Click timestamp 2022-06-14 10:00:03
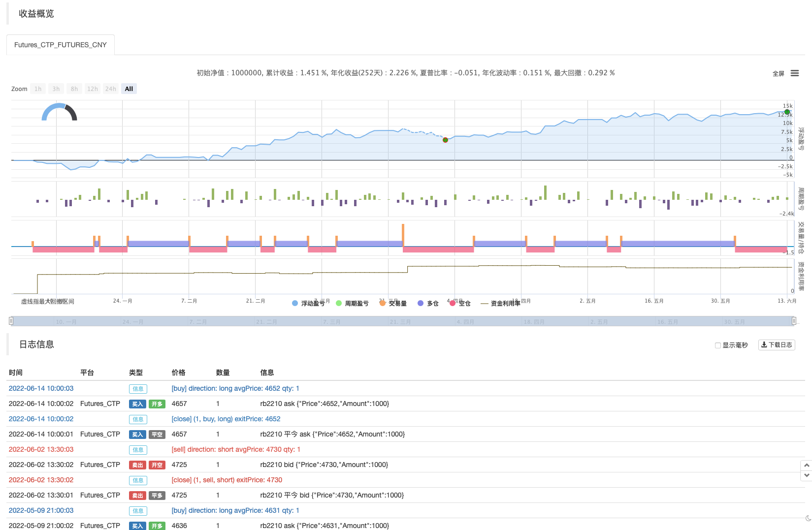The image size is (812, 530). (41, 388)
